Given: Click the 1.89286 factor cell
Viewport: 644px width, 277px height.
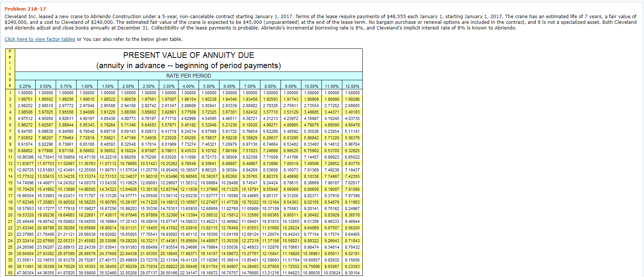Looking at the screenshot, I should [353, 99].
